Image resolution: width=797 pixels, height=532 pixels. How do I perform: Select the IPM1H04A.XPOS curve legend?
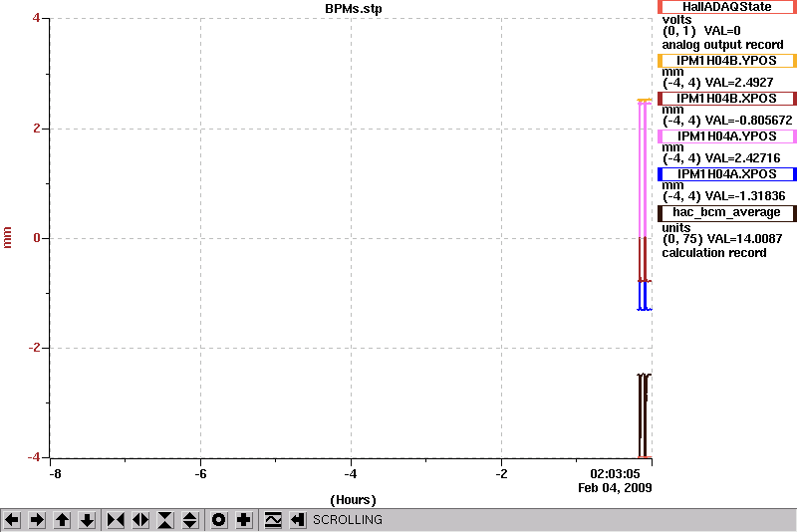pyautogui.click(x=727, y=174)
